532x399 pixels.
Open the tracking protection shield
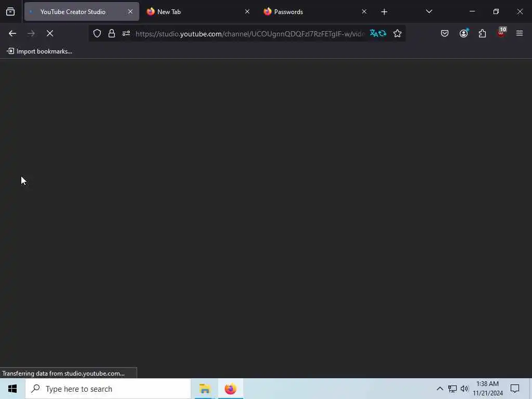pos(97,34)
